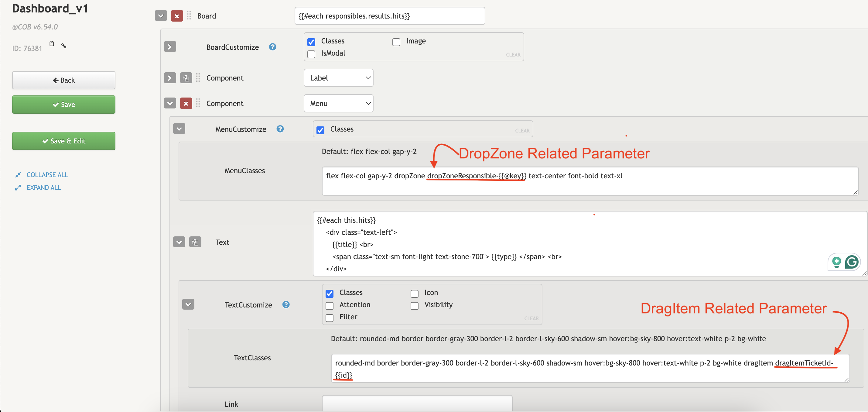
Task: Enable the Image checkbox in BoardCustomize
Action: [x=396, y=42]
